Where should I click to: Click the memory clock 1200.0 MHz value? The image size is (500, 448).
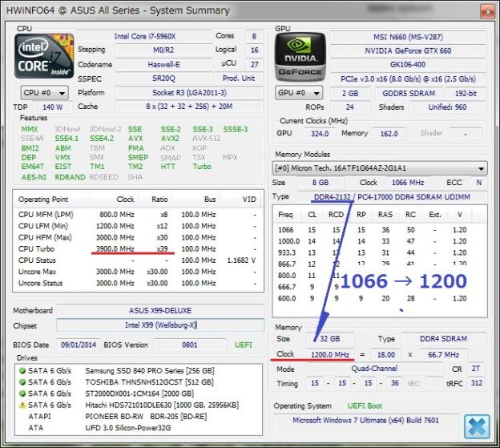pos(330,354)
